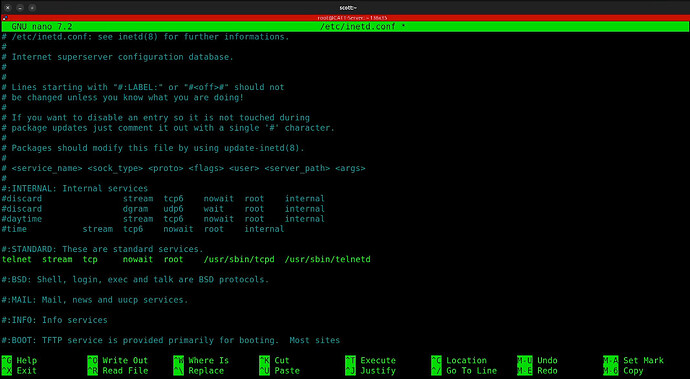Click the ^J Justify shortcut
690x379 pixels.
click(x=371, y=371)
